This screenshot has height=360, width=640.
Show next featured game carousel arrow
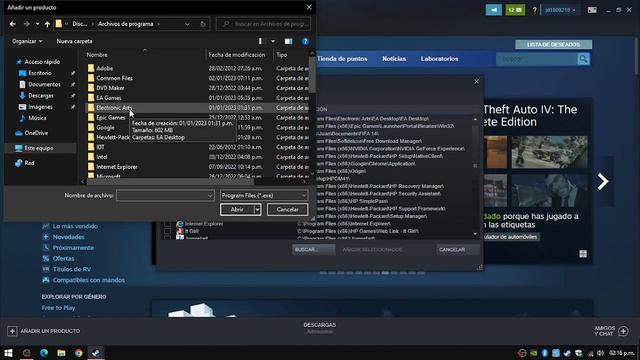(x=602, y=182)
